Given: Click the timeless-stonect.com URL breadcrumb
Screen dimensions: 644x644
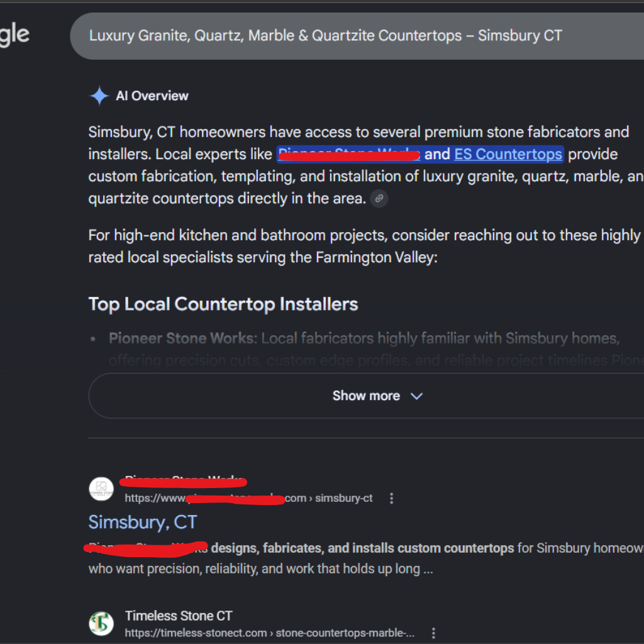Looking at the screenshot, I should click(x=269, y=633).
